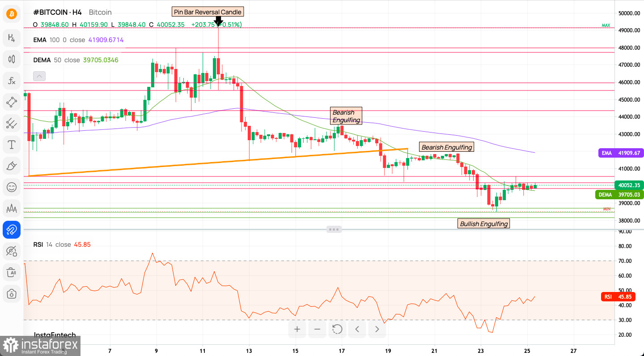Toggle hide all drawings eye icon

click(x=12, y=251)
